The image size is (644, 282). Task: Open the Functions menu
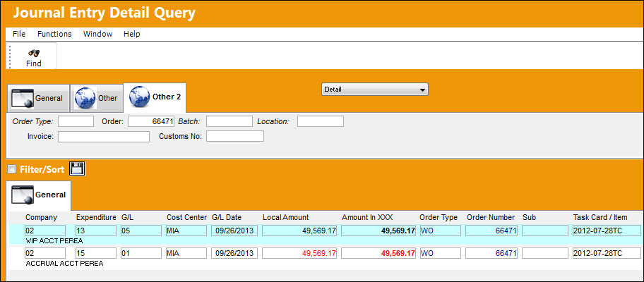(x=54, y=34)
